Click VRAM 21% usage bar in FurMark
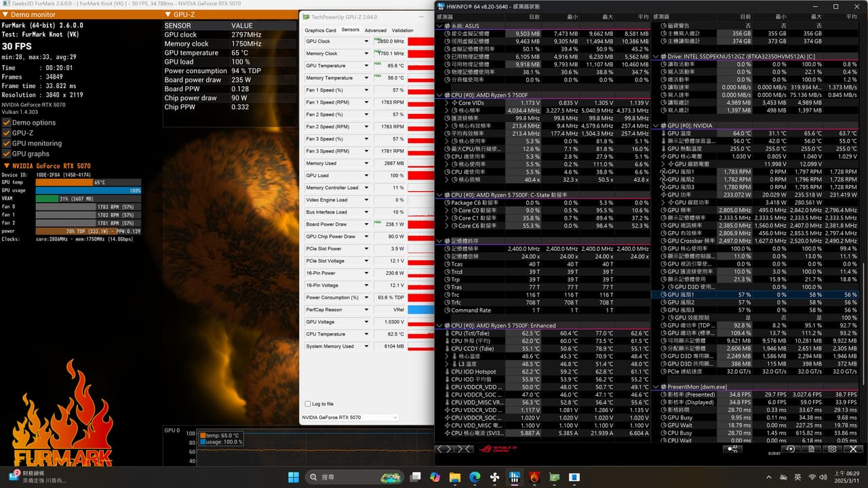868x488 pixels. coord(88,199)
